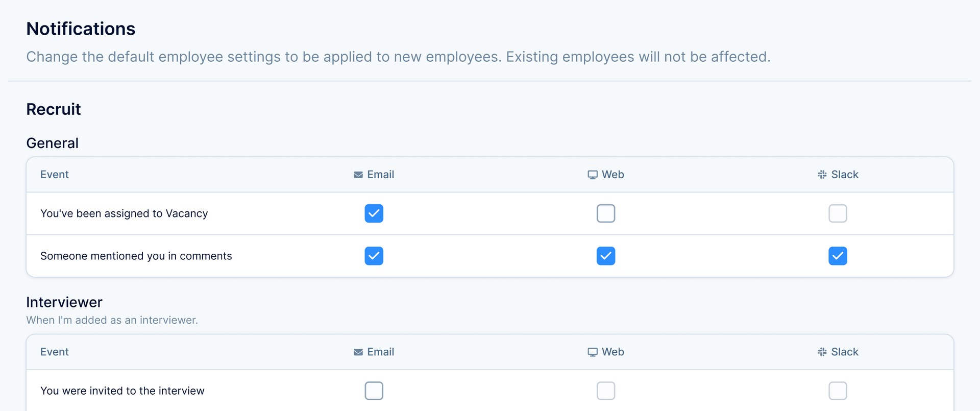Enable Email for invited to the interview

(374, 391)
